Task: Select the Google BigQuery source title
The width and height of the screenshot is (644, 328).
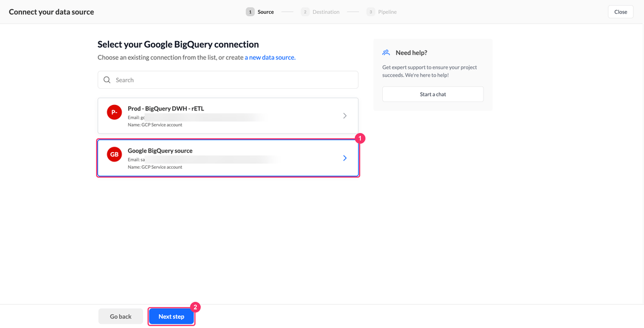Action: pyautogui.click(x=160, y=151)
